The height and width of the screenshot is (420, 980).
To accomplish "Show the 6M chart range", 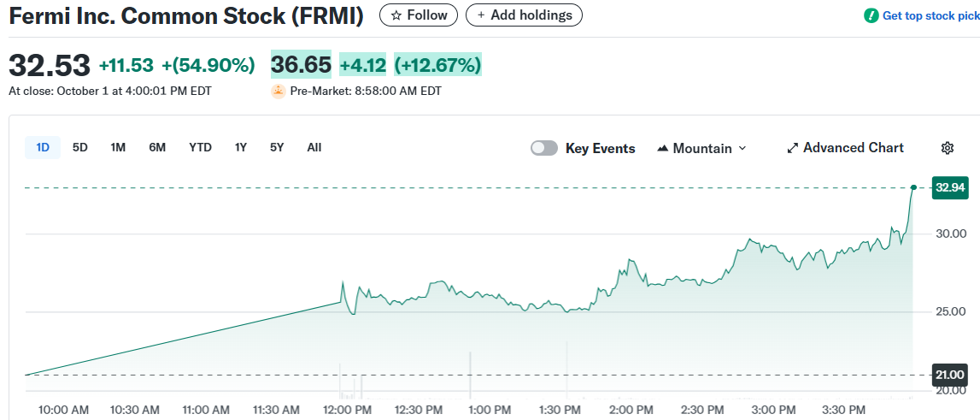I will (157, 147).
